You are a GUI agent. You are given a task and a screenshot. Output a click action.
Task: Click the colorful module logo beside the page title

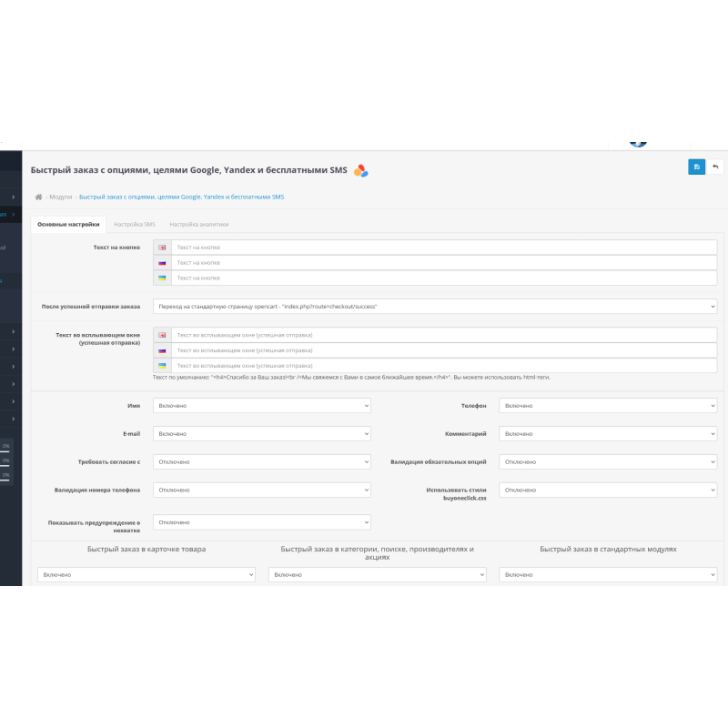pos(361,169)
